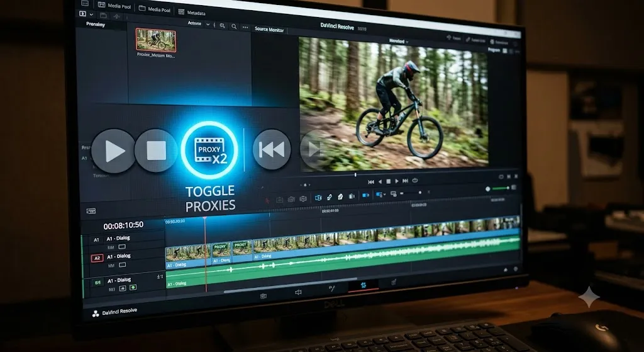Click the magnifier search icon in media pool
The width and height of the screenshot is (644, 352).
point(234,26)
